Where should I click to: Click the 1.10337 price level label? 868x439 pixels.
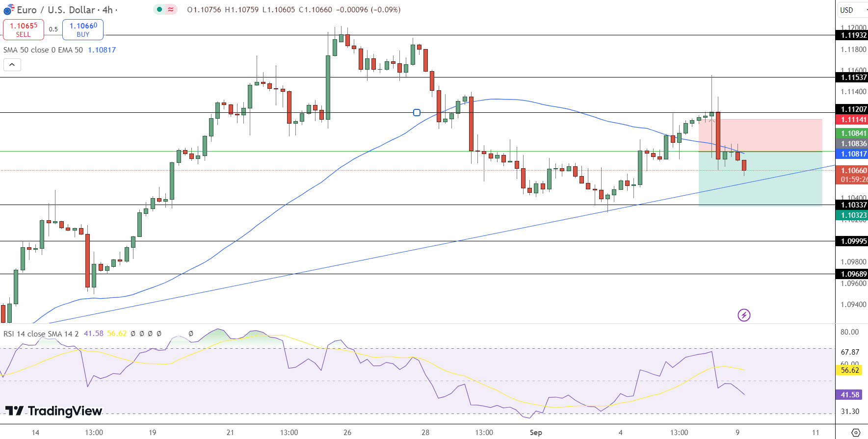[852, 205]
